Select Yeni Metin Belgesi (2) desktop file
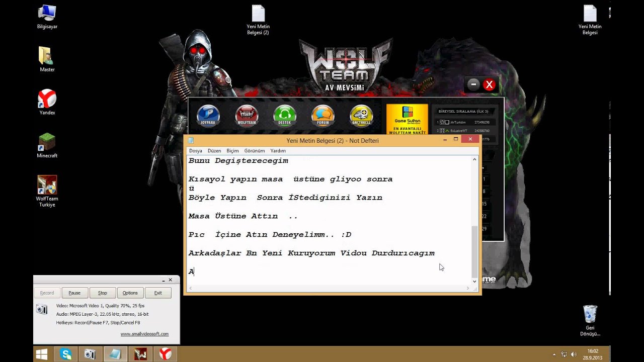Viewport: 644px width, 362px height. click(x=258, y=20)
